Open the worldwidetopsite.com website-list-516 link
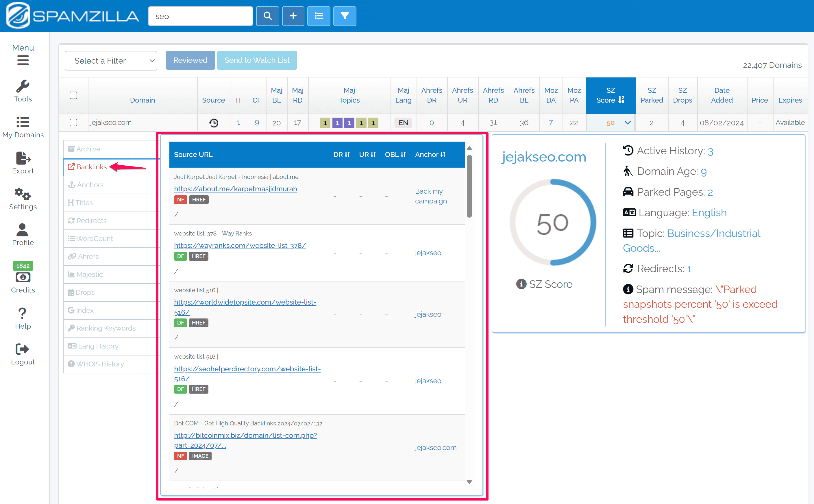The width and height of the screenshot is (814, 504). point(245,307)
